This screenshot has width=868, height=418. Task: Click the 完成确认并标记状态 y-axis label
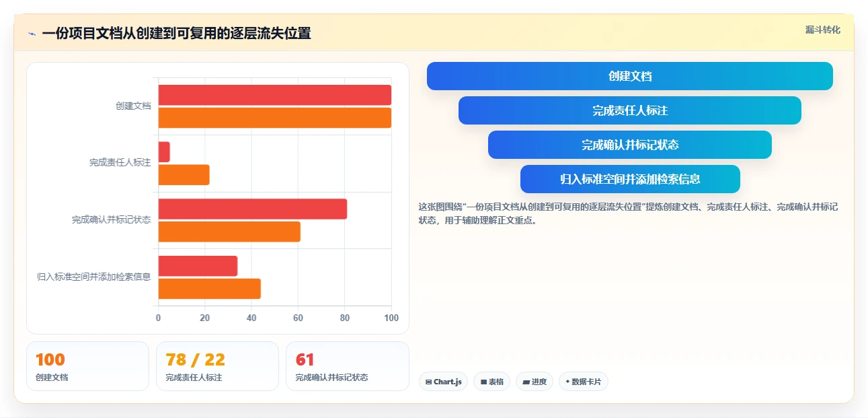tap(112, 220)
